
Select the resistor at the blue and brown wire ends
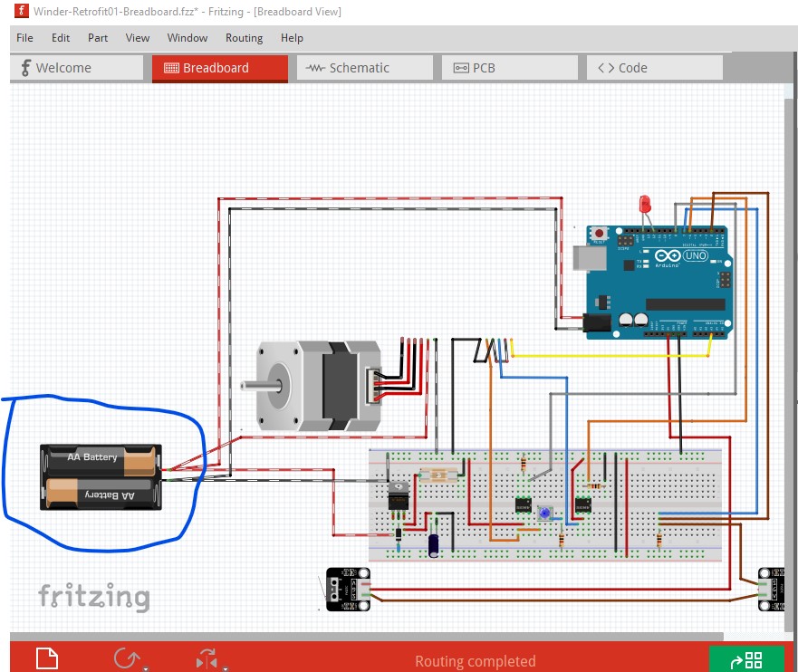tap(659, 539)
